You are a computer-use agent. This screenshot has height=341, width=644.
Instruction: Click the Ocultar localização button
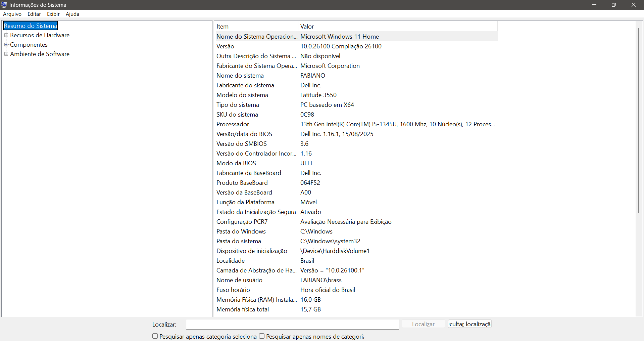pos(469,324)
